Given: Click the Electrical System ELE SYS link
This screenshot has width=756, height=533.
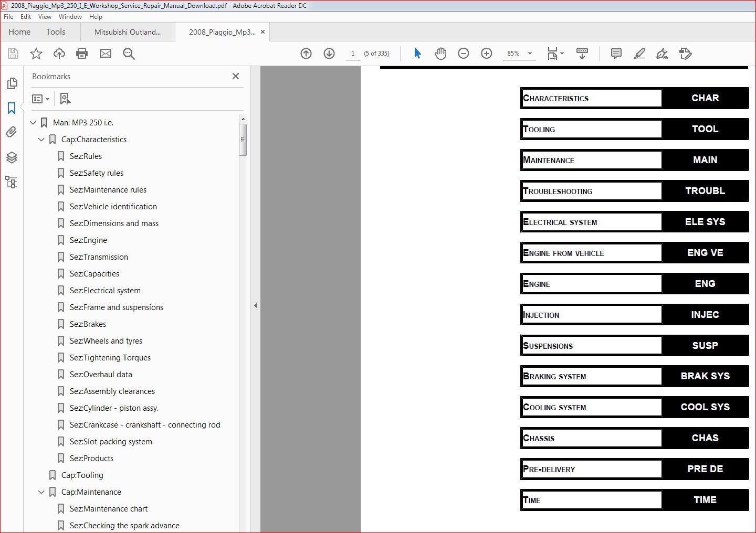Looking at the screenshot, I should [634, 222].
